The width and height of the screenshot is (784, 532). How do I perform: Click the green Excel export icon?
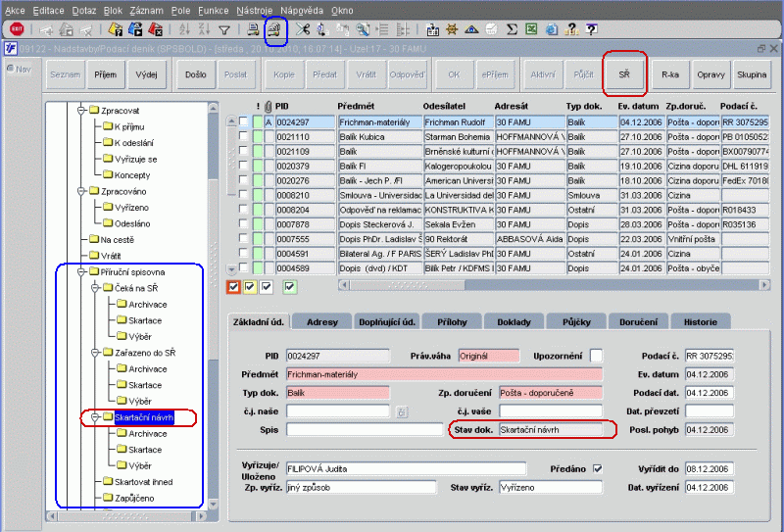pyautogui.click(x=531, y=29)
